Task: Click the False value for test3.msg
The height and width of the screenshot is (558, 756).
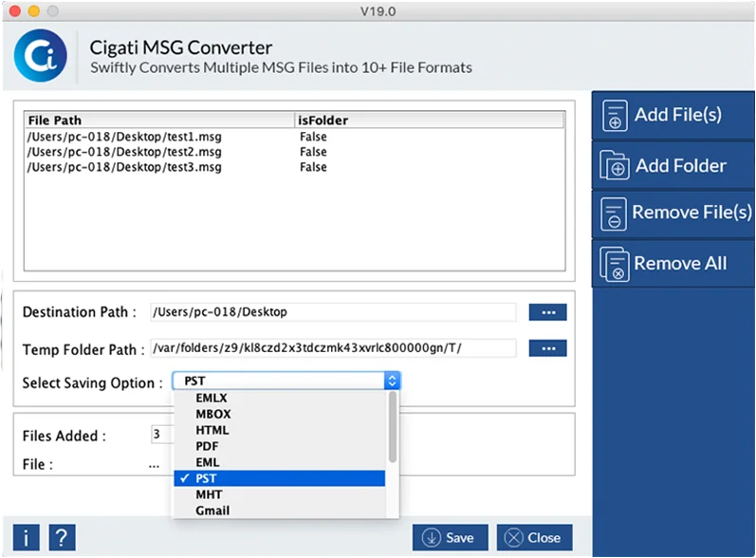Action: [x=313, y=167]
